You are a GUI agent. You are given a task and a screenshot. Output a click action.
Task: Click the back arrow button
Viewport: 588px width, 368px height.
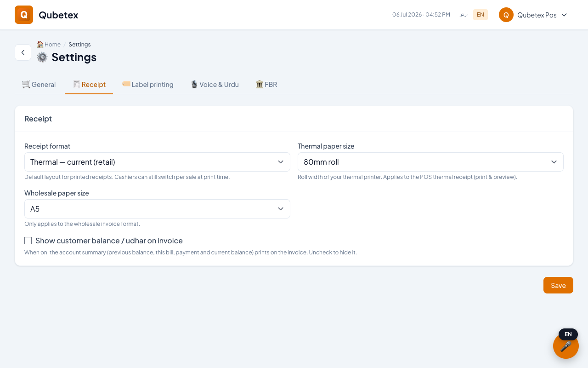(23, 52)
